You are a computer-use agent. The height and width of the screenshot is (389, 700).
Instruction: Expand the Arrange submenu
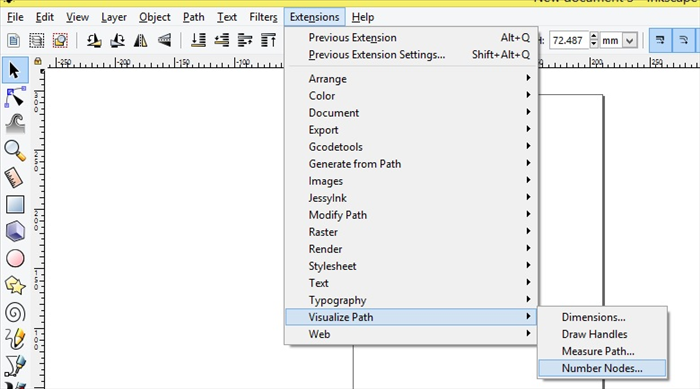tap(411, 79)
